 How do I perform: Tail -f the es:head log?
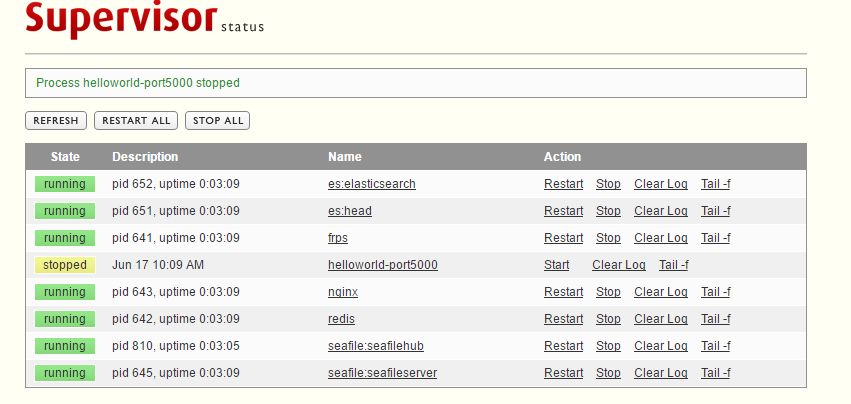(715, 211)
